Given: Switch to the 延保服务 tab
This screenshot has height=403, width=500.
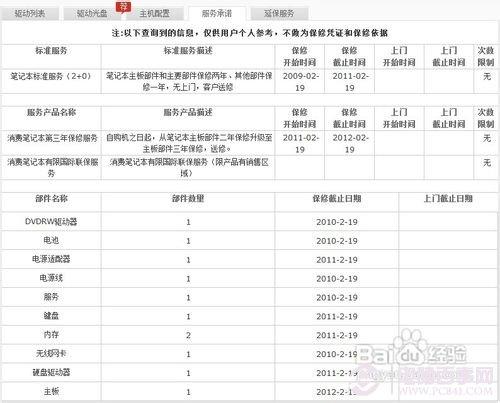Looking at the screenshot, I should coord(279,13).
